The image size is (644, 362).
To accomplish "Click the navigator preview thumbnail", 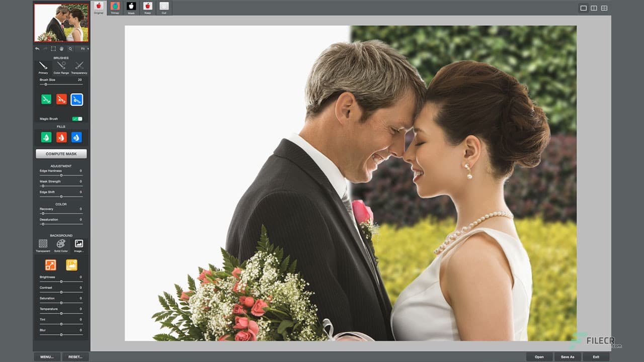I will 61,23.
